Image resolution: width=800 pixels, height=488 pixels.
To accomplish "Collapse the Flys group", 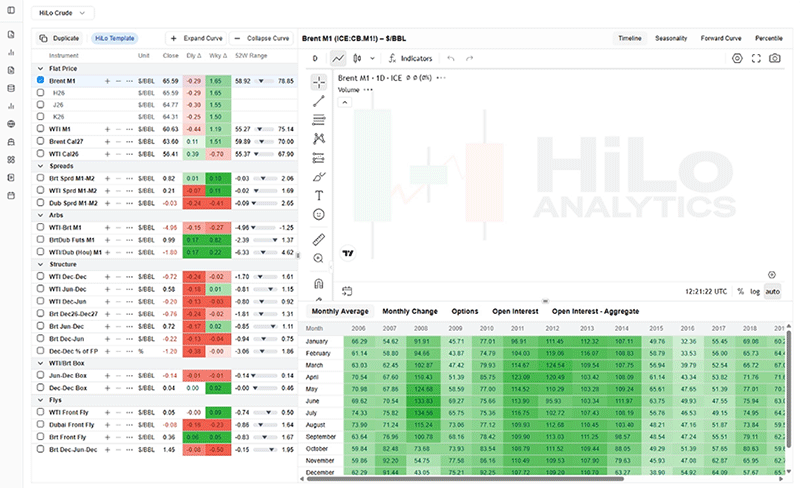I will [x=40, y=400].
